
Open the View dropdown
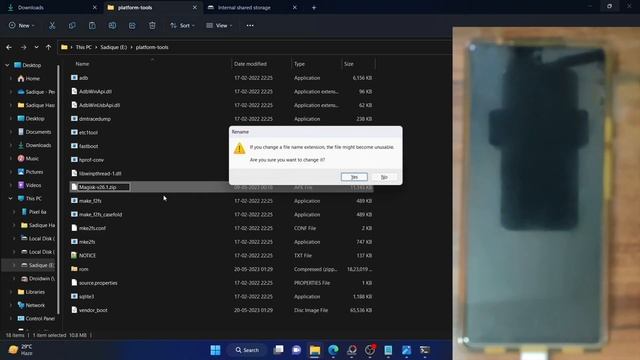[x=219, y=25]
